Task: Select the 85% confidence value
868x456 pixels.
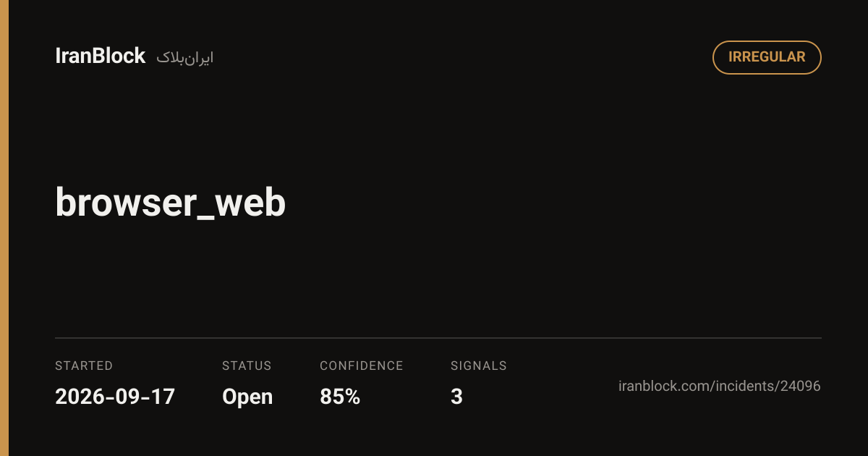Action: [x=340, y=397]
